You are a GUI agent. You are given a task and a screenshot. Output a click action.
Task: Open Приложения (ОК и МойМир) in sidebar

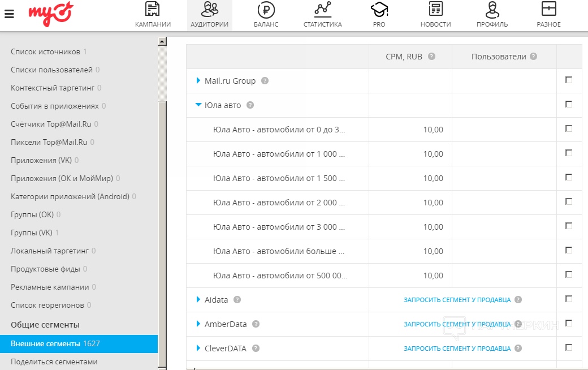pyautogui.click(x=62, y=179)
